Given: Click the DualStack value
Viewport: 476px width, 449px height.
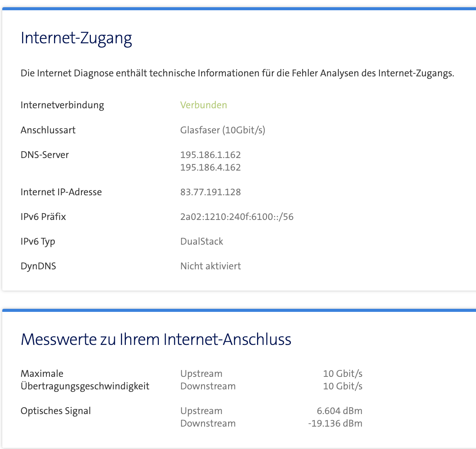Looking at the screenshot, I should tap(202, 242).
